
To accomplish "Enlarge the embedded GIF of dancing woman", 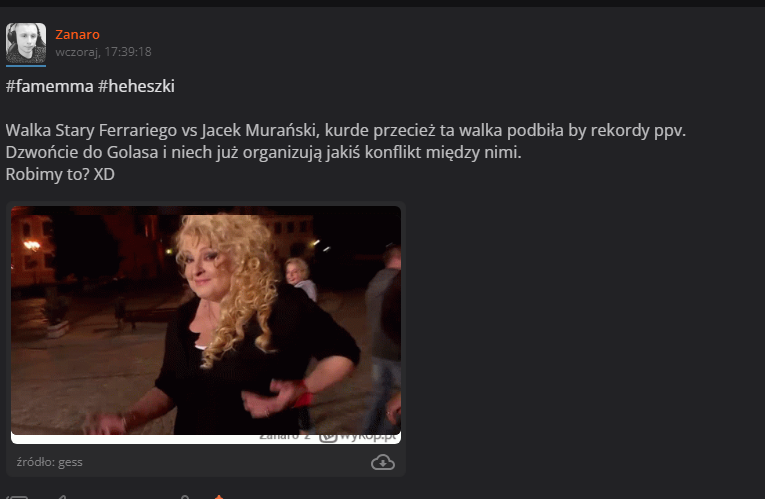I will tap(206, 320).
